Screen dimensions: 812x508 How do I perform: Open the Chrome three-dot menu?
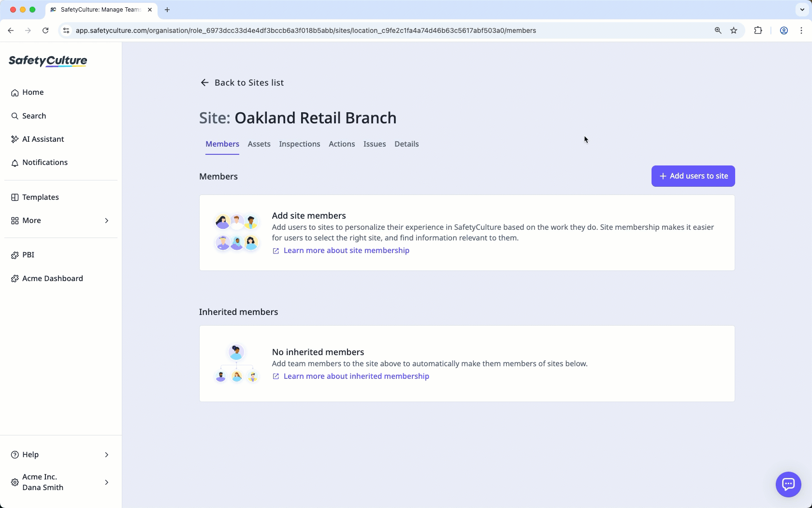(801, 30)
